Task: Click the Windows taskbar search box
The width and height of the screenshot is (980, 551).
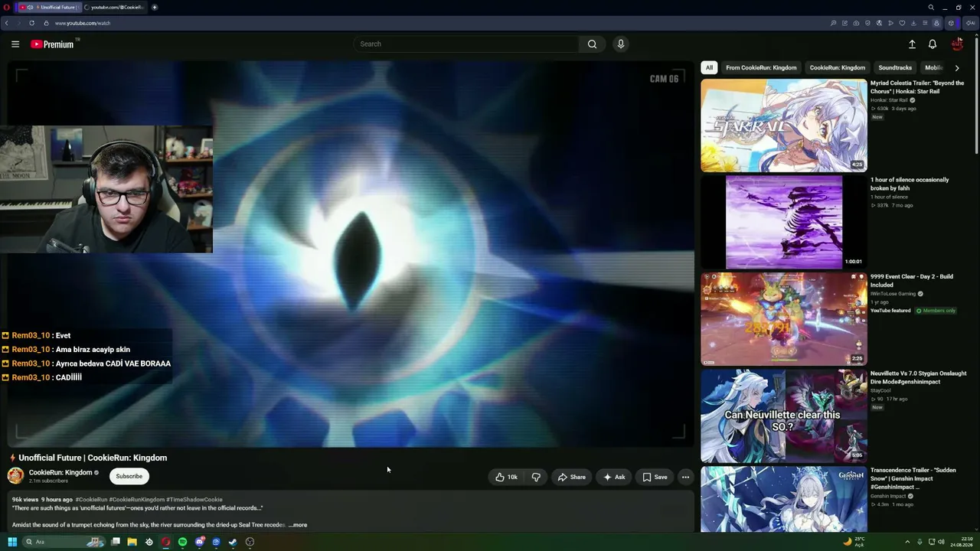Action: coord(64,542)
